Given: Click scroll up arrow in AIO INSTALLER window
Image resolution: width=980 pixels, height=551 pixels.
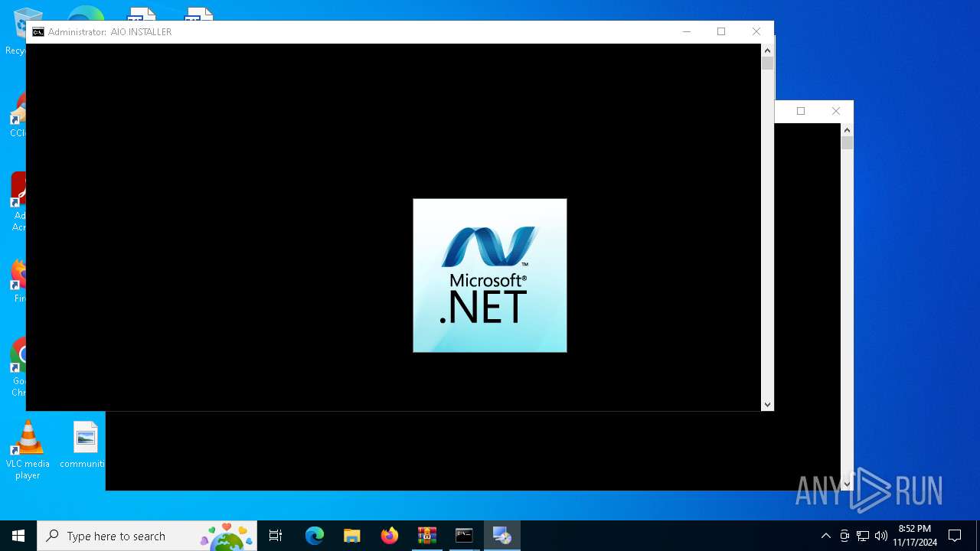Looking at the screenshot, I should coord(767,50).
